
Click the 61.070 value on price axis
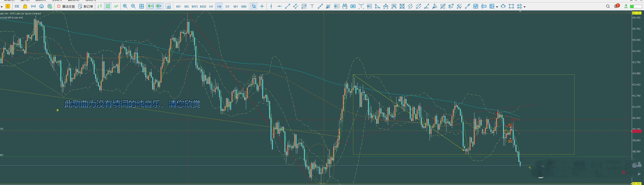(637, 107)
